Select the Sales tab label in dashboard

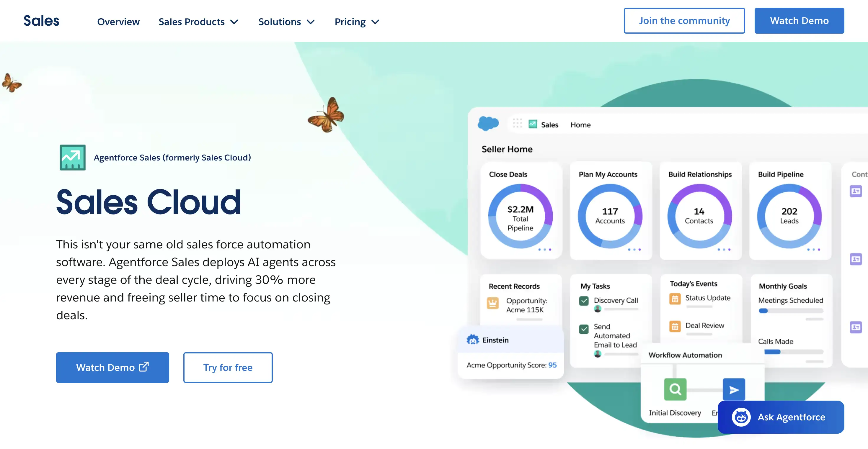pyautogui.click(x=549, y=125)
